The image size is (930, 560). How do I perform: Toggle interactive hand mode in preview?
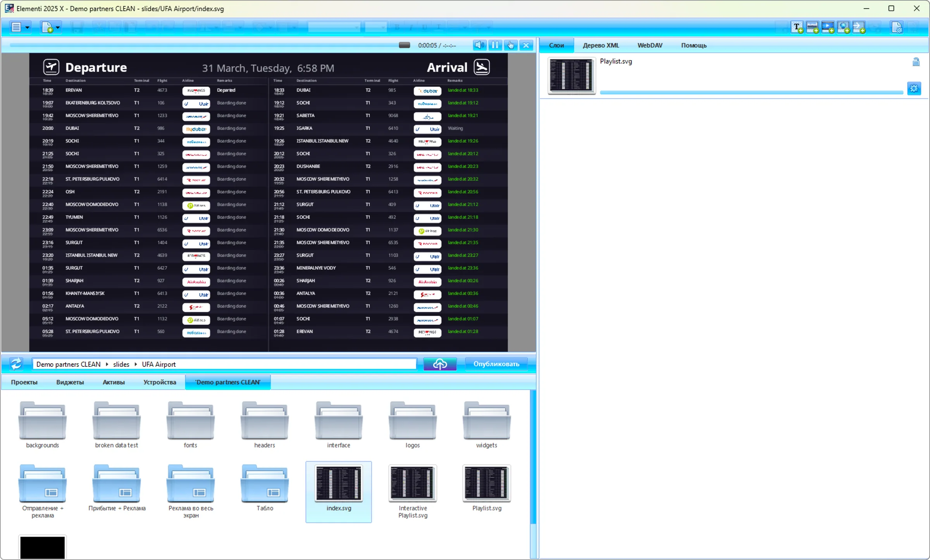[511, 45]
